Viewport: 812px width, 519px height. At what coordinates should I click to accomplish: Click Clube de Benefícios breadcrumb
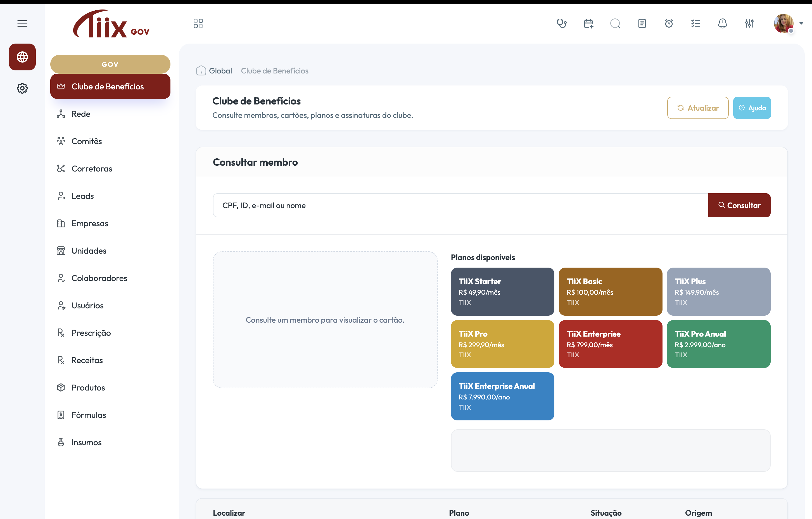(274, 71)
